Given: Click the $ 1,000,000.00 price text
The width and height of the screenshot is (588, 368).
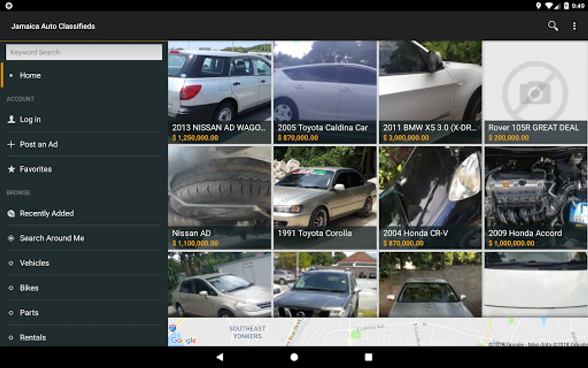Looking at the screenshot, I should [x=511, y=243].
